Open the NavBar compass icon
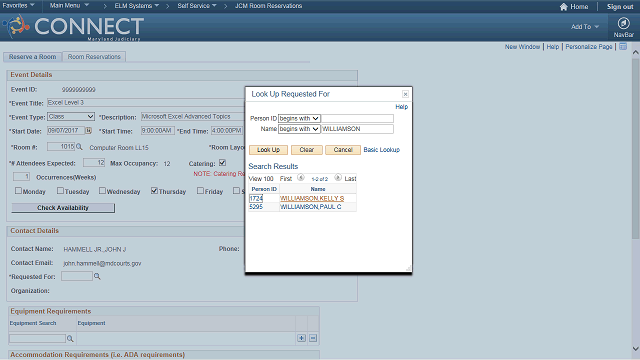 [x=623, y=23]
